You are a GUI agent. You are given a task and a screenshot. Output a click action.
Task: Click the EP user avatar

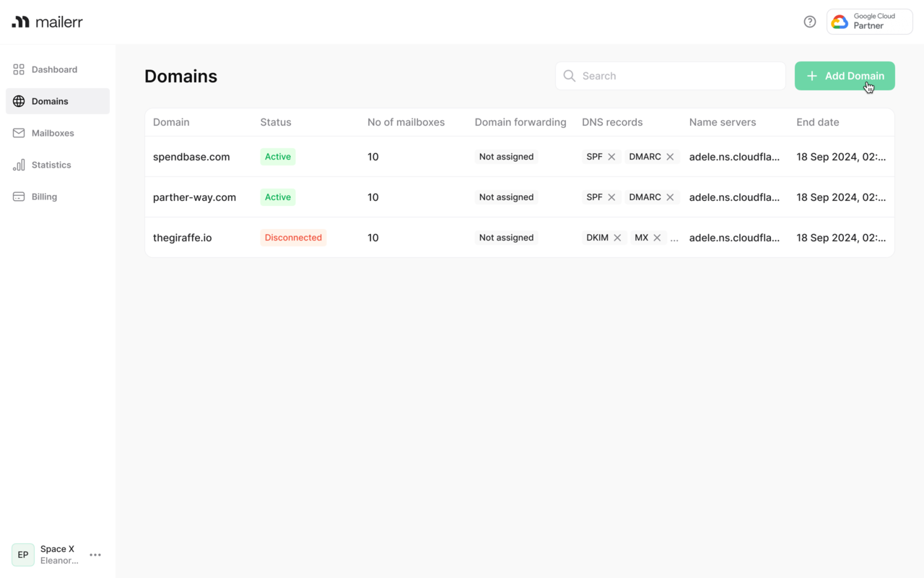click(23, 555)
